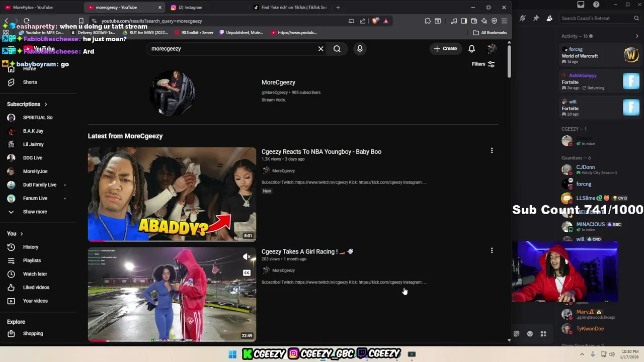Open options menu for Baby Boo video
The image size is (644, 362).
[492, 150]
